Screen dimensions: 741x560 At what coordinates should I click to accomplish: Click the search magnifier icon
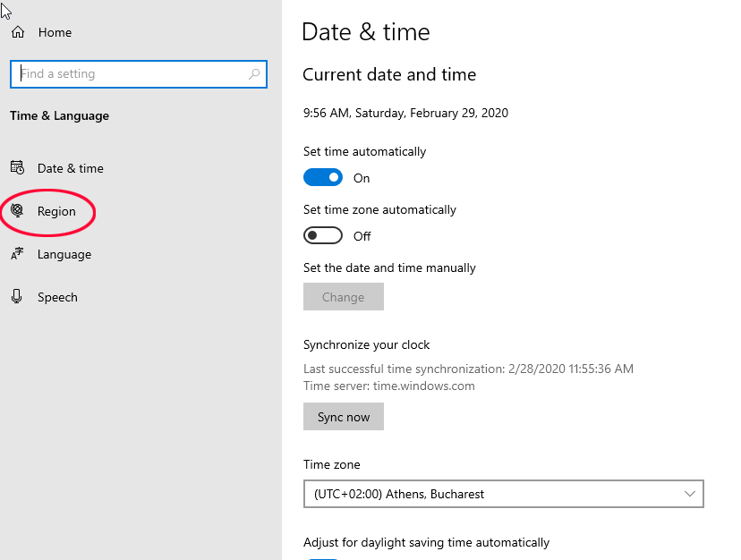click(254, 73)
